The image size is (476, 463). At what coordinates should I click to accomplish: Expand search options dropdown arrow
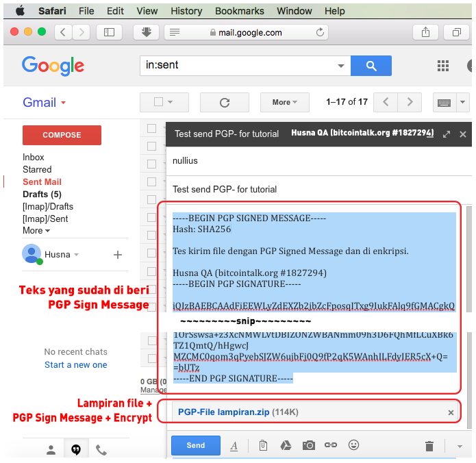341,66
